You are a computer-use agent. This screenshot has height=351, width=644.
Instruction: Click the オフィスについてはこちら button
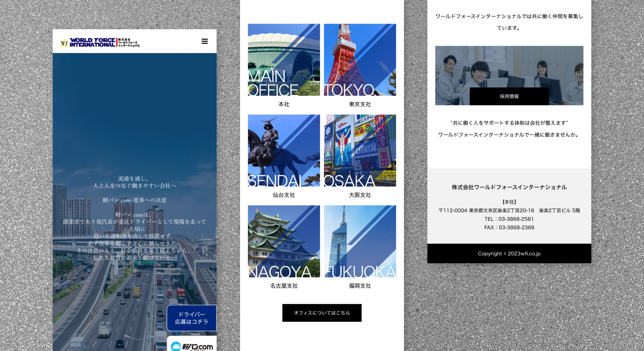322,313
